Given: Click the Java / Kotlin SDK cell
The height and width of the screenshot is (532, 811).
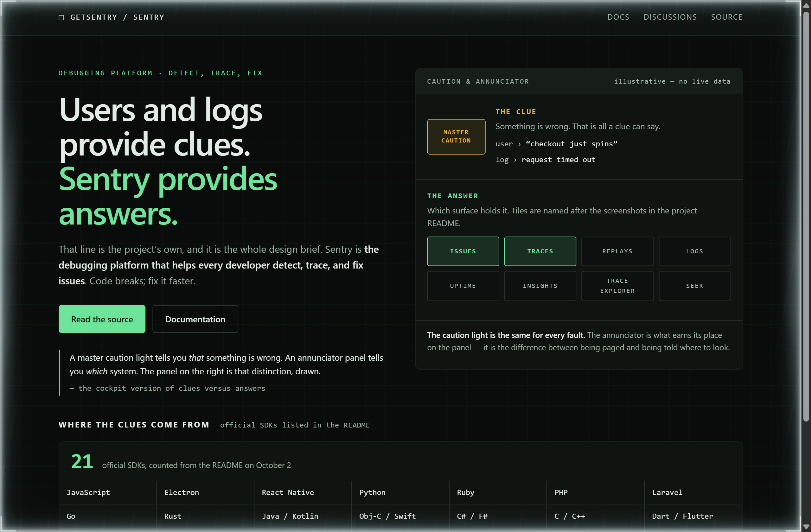Looking at the screenshot, I should [303, 517].
